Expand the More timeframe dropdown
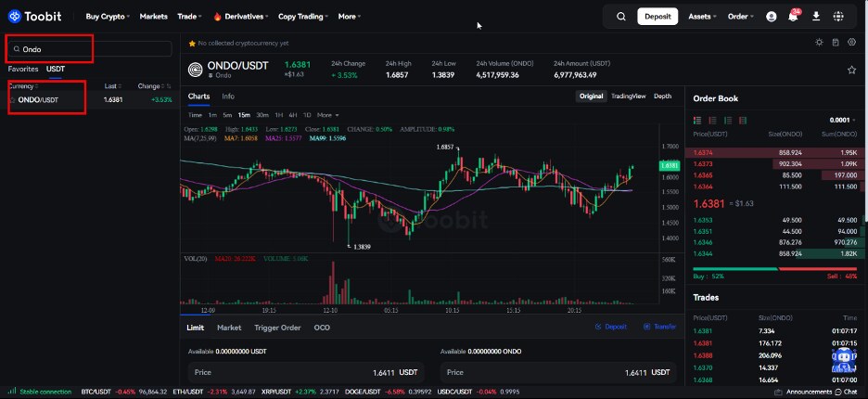 point(327,115)
